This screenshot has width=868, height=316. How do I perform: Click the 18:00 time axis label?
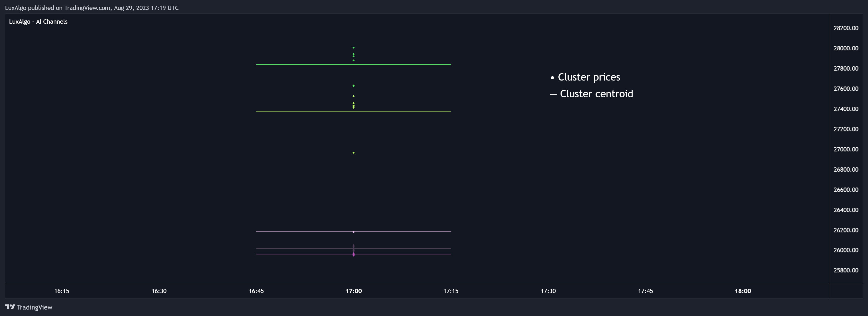pyautogui.click(x=743, y=291)
